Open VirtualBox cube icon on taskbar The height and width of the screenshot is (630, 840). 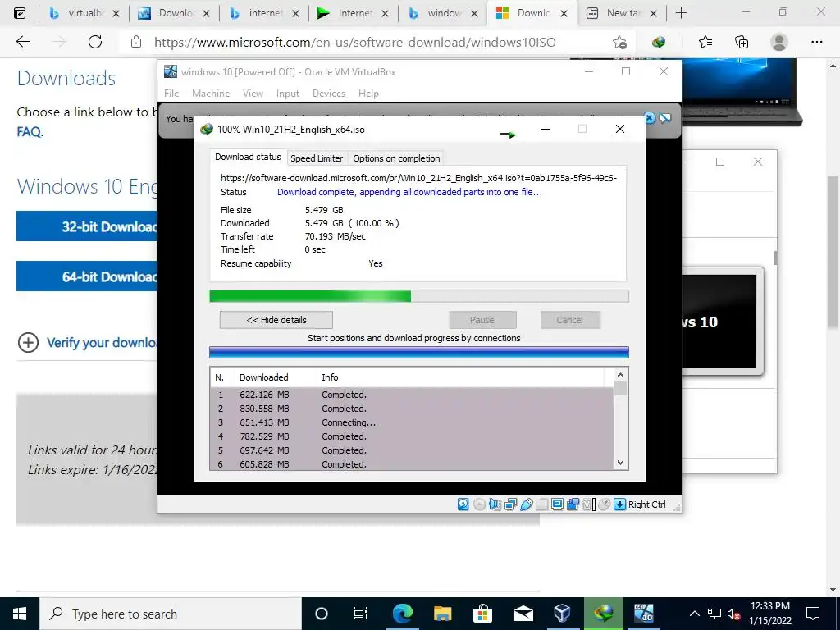tap(562, 614)
